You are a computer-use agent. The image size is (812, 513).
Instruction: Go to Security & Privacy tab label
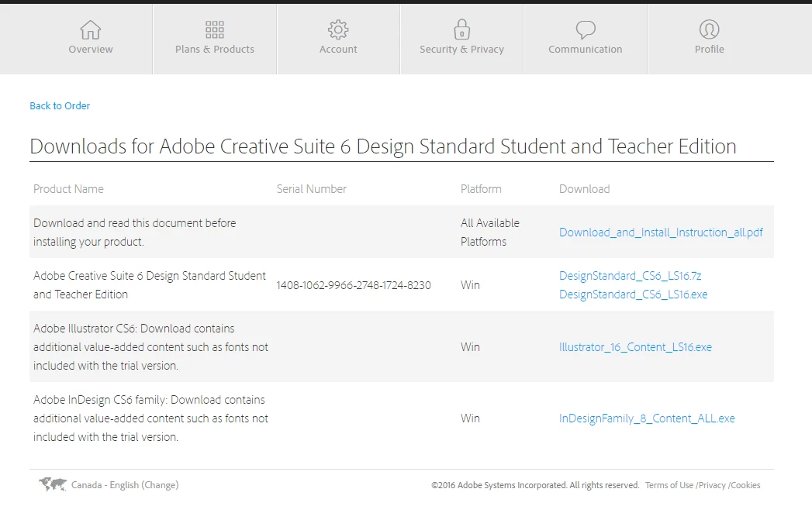[x=462, y=49]
